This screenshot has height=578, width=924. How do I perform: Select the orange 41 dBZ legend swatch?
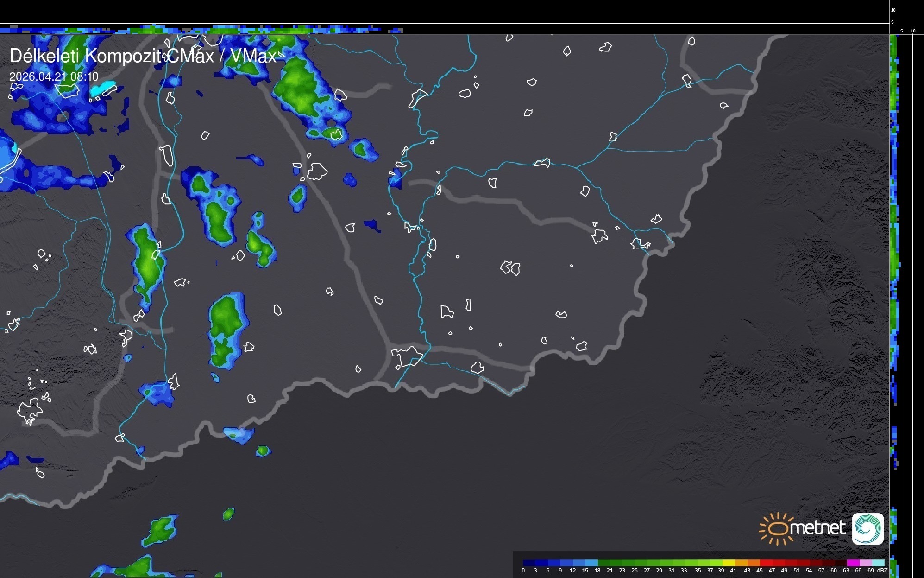coord(741,563)
